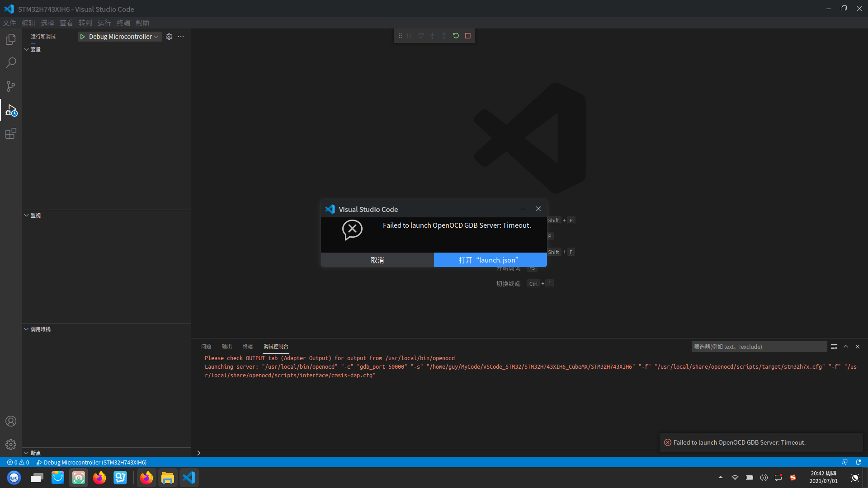
Task: Open the 帮助 (Help) menu
Action: coord(142,23)
